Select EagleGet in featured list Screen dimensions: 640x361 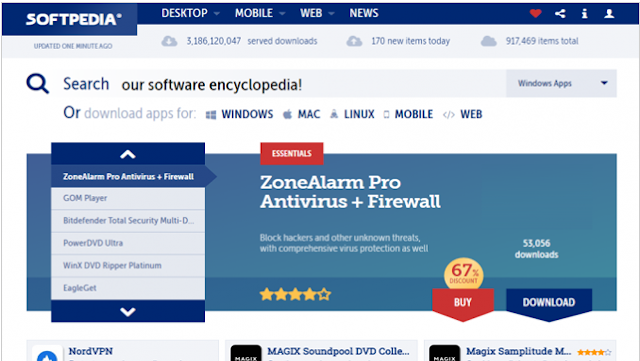pos(128,288)
